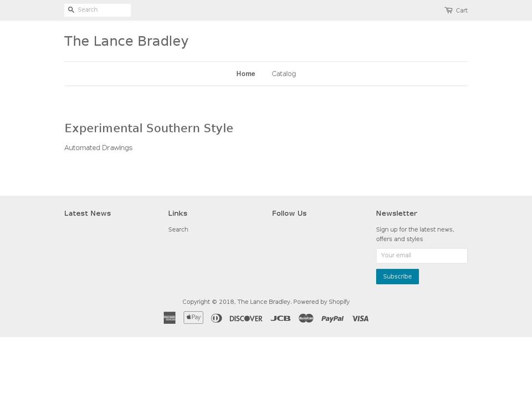532x399 pixels.
Task: Click the Diners Club payment icon
Action: point(217,318)
